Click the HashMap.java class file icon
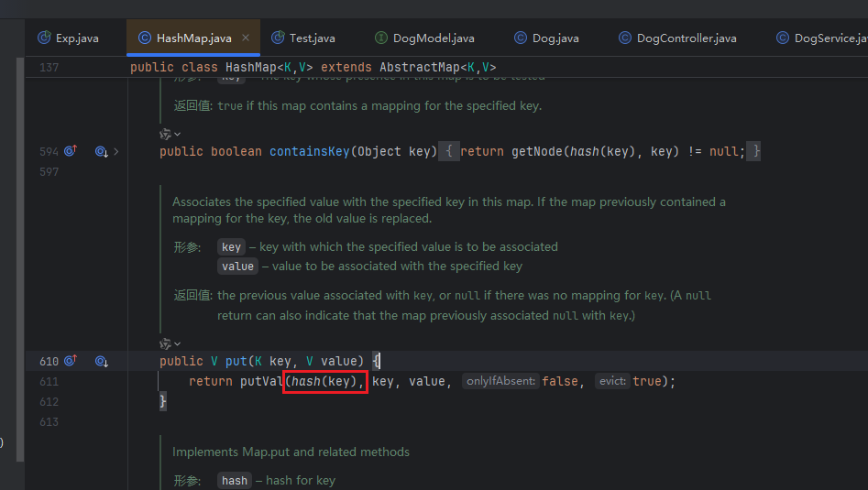This screenshot has width=868, height=490. click(x=145, y=38)
